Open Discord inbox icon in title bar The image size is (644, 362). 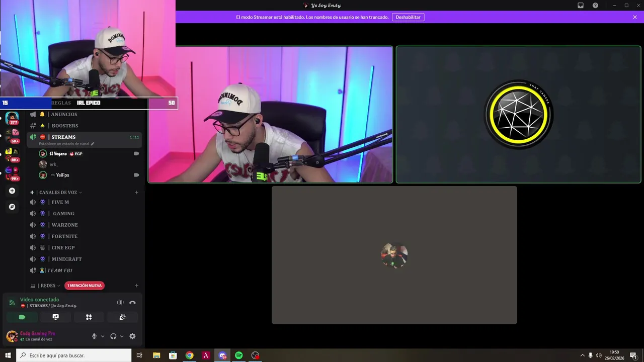pyautogui.click(x=581, y=6)
